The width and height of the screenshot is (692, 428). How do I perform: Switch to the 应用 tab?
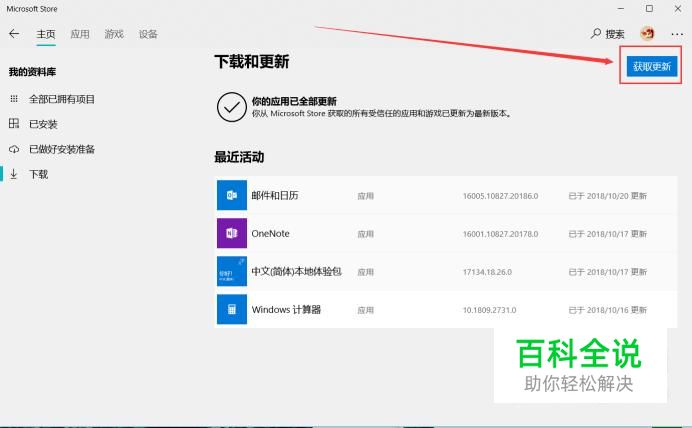click(80, 34)
